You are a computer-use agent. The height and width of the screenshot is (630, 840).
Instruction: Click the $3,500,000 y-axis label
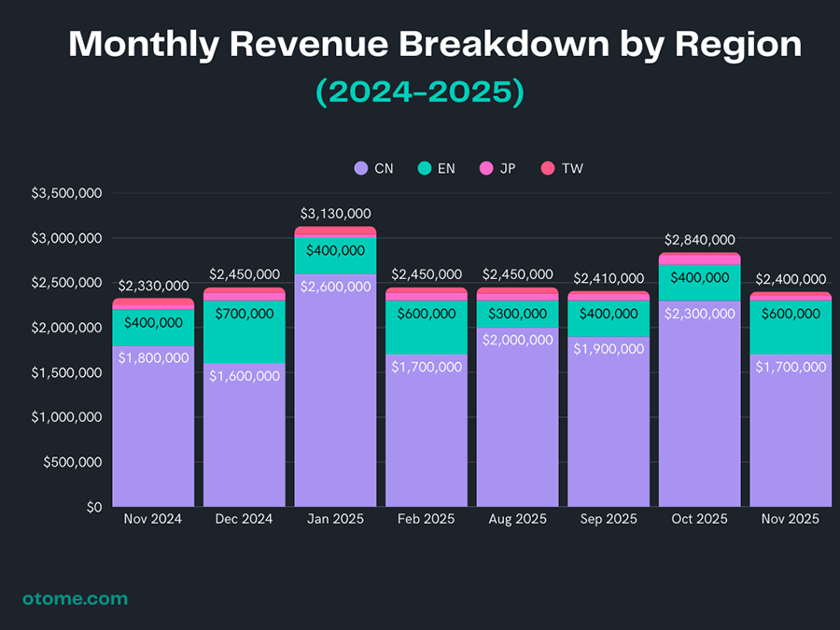(66, 194)
